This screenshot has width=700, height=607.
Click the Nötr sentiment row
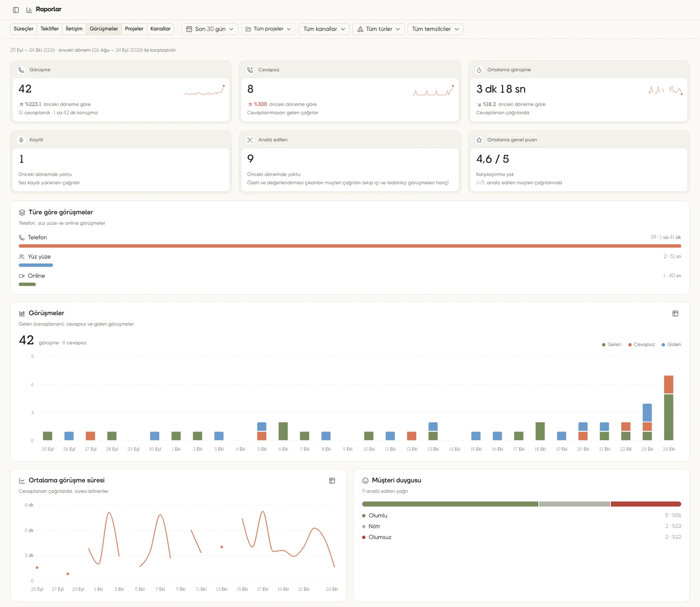coord(522,526)
